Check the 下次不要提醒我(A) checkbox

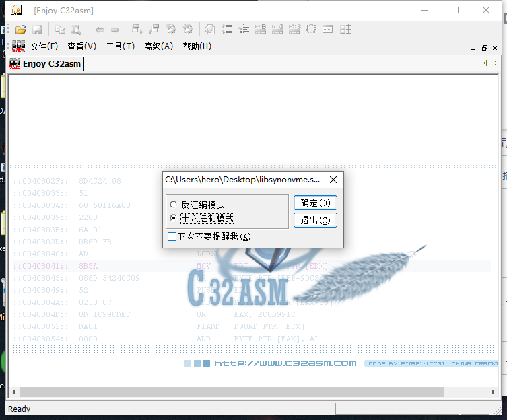click(172, 236)
